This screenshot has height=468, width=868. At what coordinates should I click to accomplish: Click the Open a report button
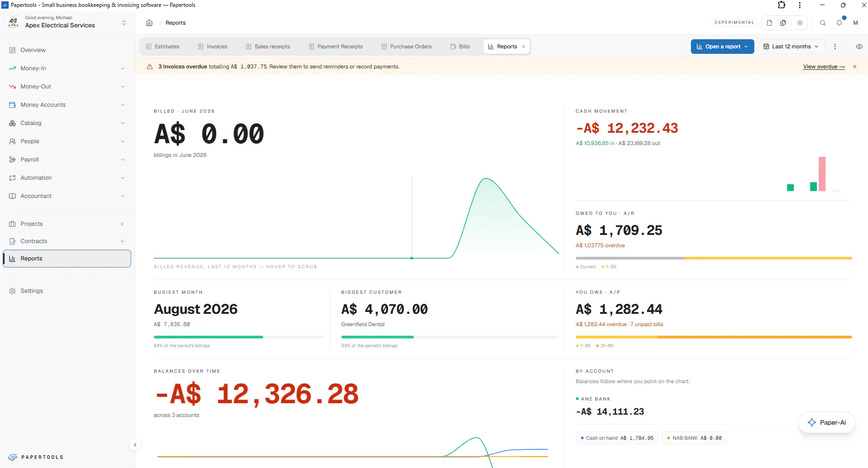click(722, 47)
